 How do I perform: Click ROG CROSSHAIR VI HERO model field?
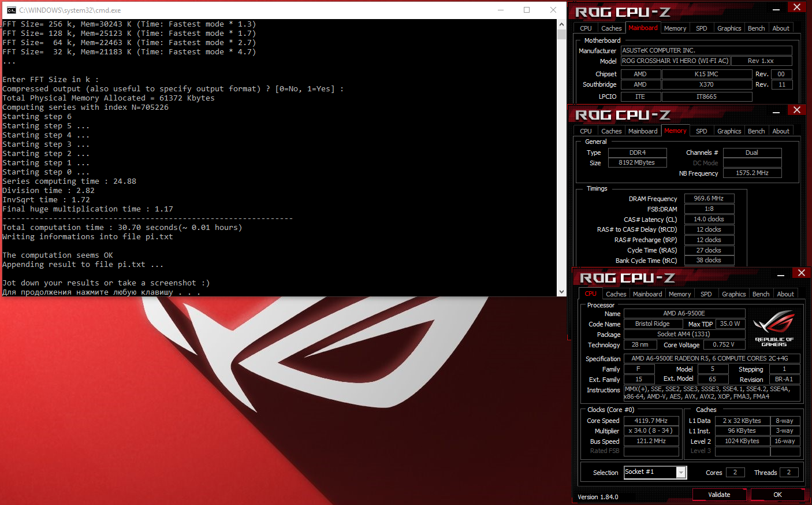pyautogui.click(x=675, y=61)
